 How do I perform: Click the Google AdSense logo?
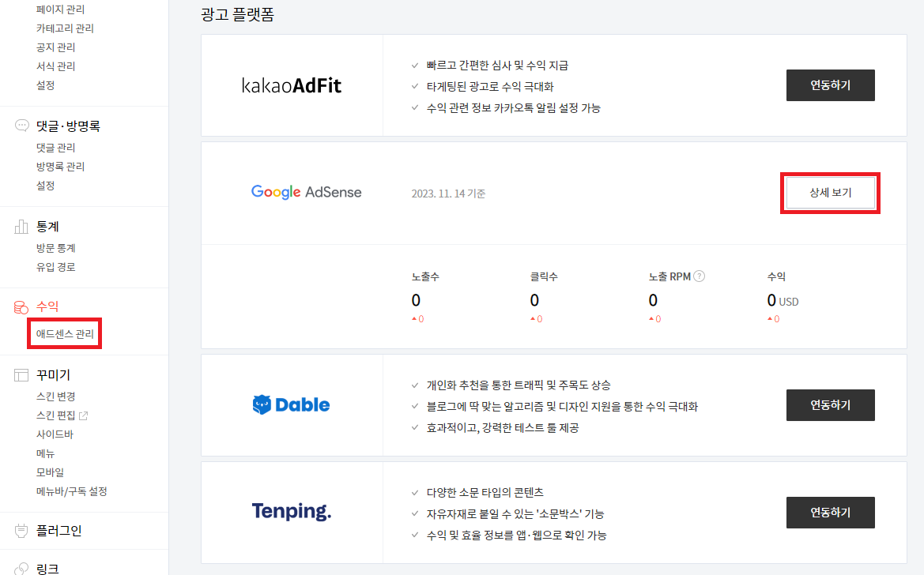click(x=307, y=192)
